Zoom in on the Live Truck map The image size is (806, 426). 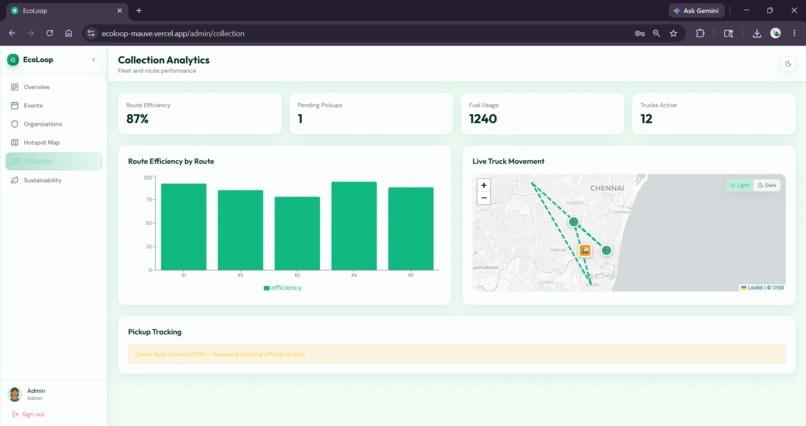pos(484,185)
